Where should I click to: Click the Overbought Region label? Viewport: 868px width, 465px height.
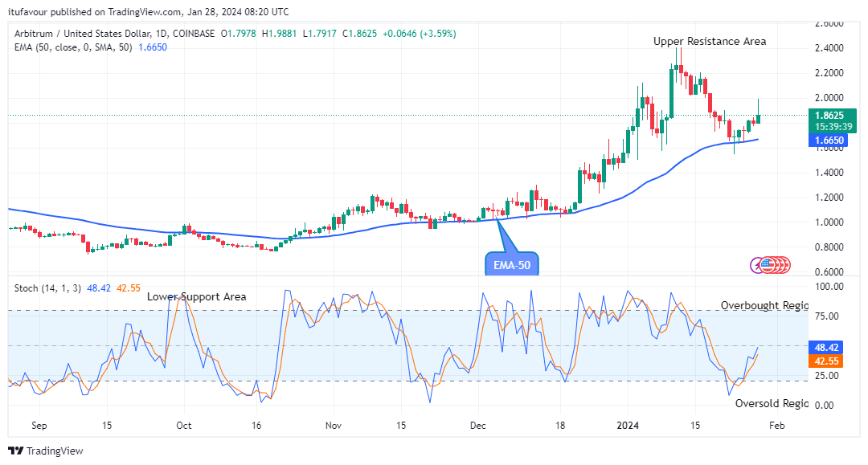tap(764, 305)
